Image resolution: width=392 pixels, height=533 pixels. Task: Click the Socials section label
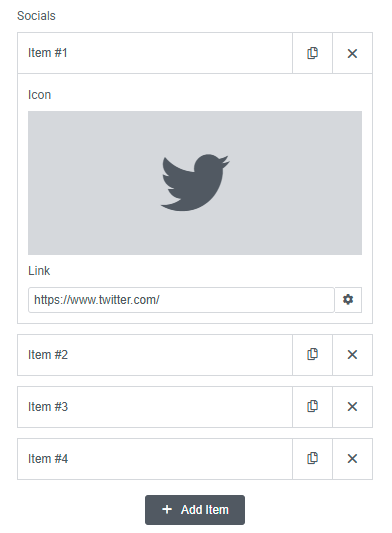pos(36,16)
